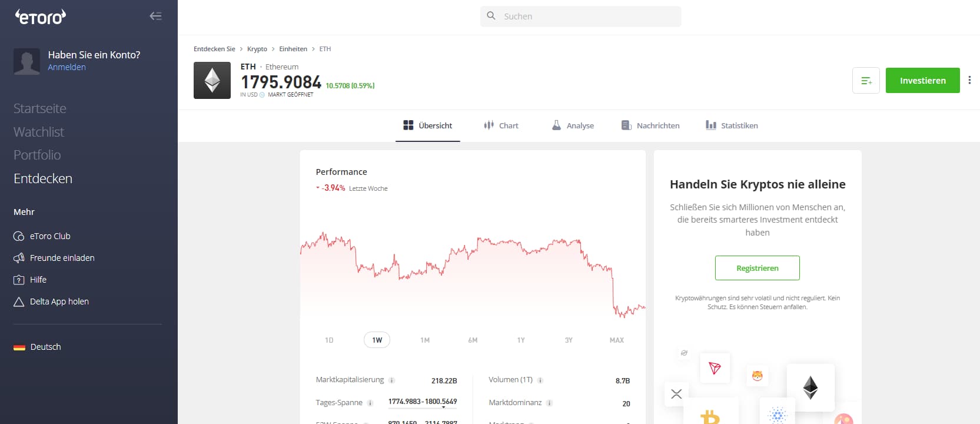980x424 pixels.
Task: Select the MAX chart range
Action: click(617, 340)
